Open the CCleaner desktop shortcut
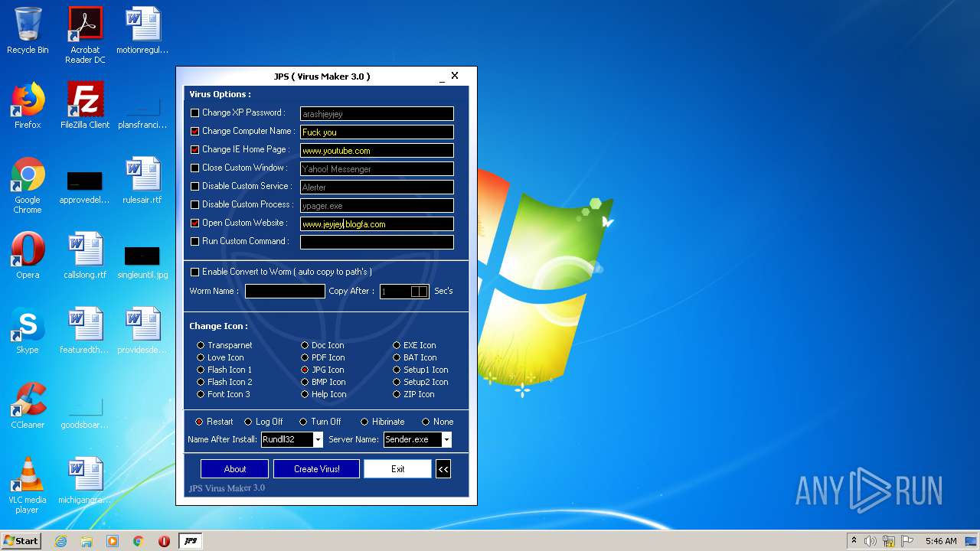The width and height of the screenshot is (980, 551). [28, 406]
